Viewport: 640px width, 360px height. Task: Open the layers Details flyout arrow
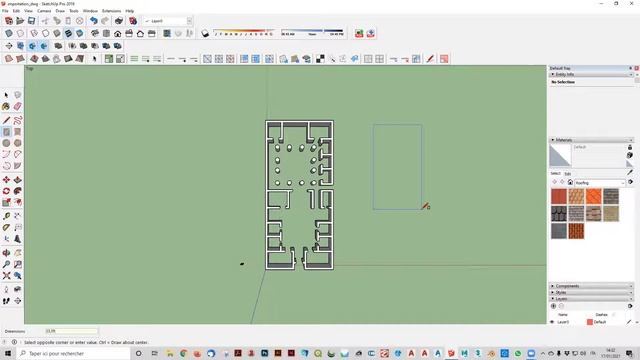(x=630, y=306)
